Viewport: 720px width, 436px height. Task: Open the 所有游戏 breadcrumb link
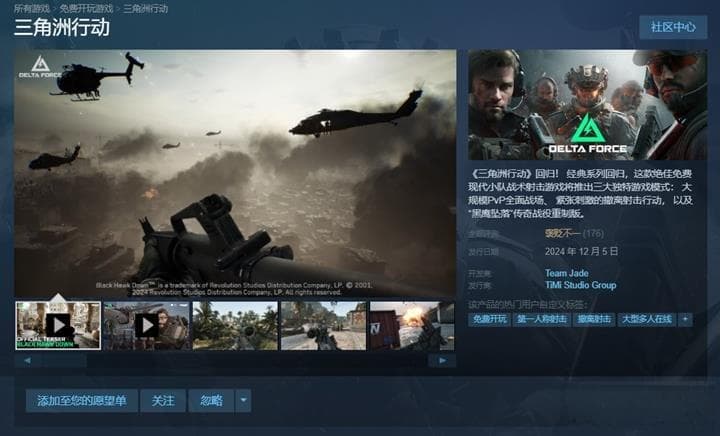coord(32,9)
